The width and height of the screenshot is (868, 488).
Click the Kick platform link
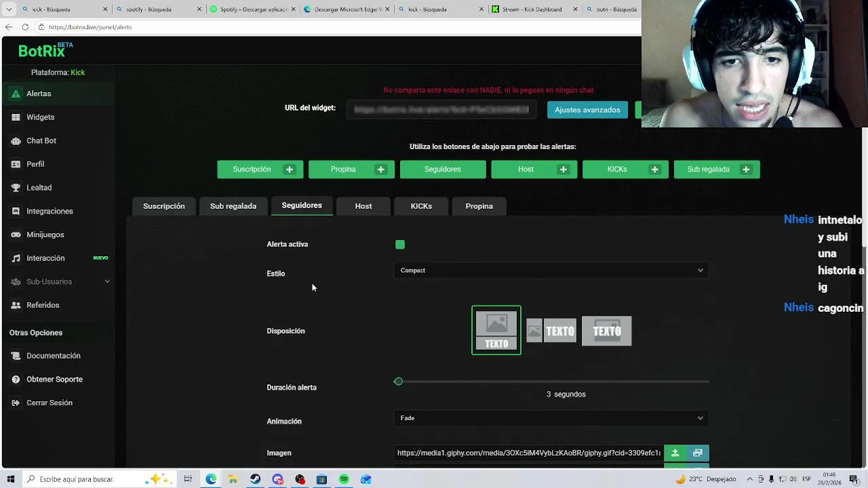click(78, 73)
